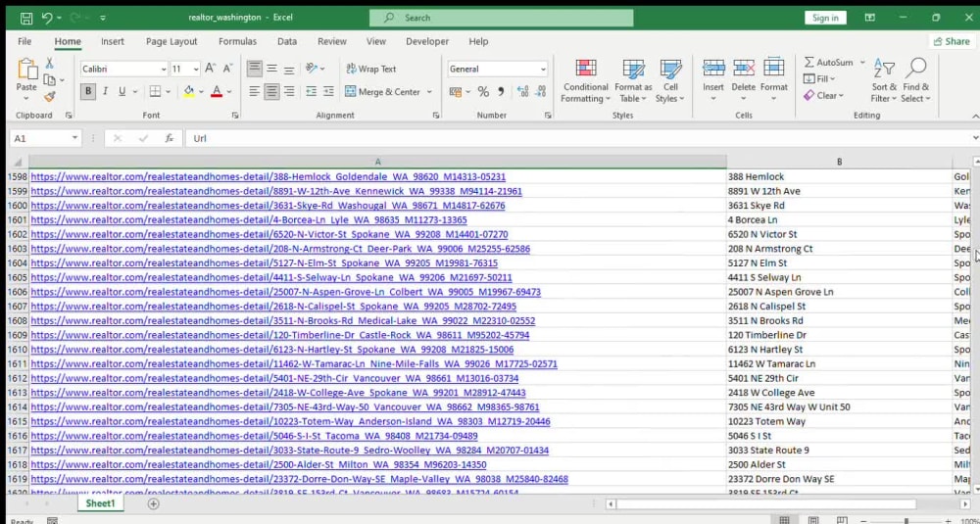
Task: Increase font size with the larger A icon
Action: [x=210, y=69]
